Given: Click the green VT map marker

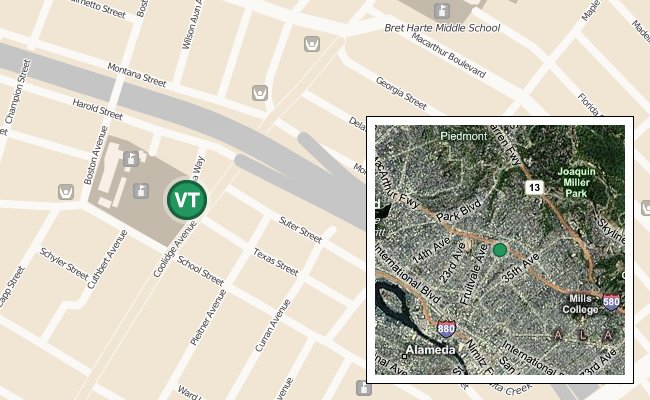Looking at the screenshot, I should [187, 200].
